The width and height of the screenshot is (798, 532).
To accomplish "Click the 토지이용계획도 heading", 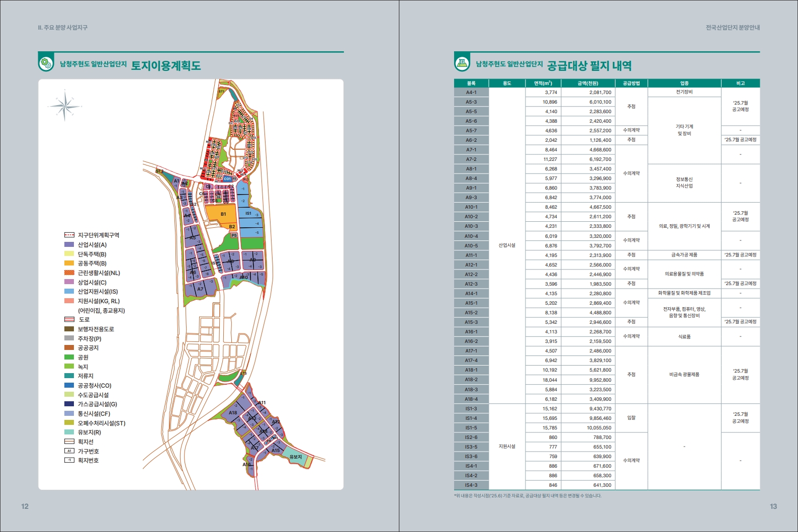I will (x=166, y=65).
